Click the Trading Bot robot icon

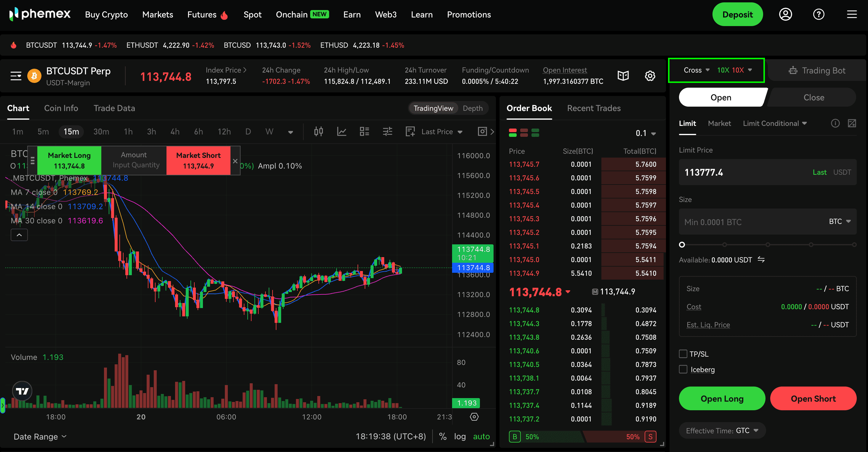pos(793,70)
